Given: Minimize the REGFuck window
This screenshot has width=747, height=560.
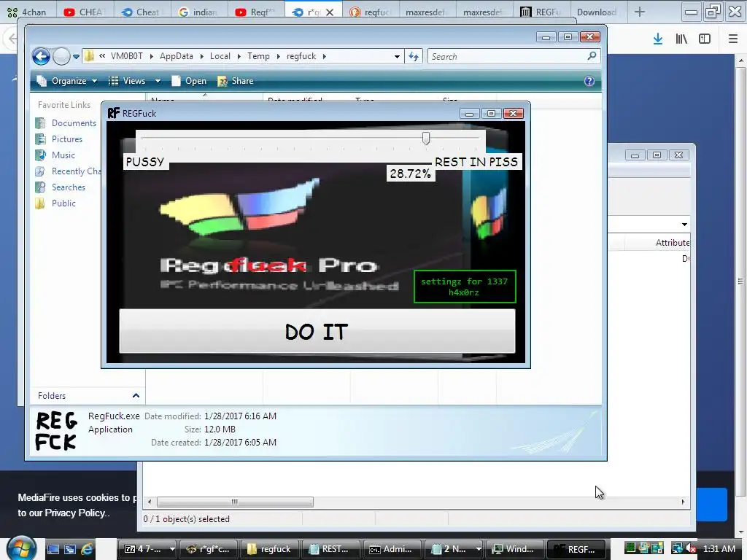Looking at the screenshot, I should tap(469, 113).
